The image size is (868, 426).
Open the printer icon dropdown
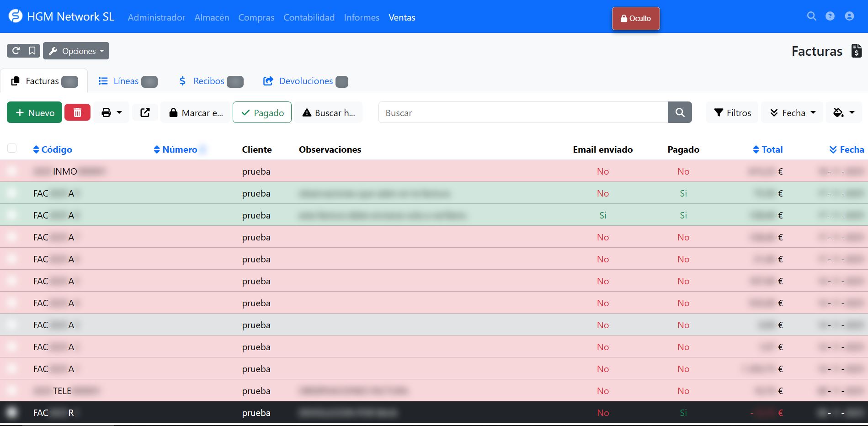(111, 112)
